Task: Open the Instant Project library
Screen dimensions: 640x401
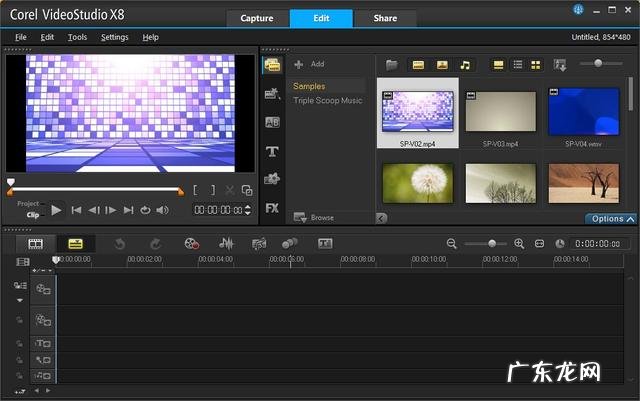Action: tap(271, 93)
